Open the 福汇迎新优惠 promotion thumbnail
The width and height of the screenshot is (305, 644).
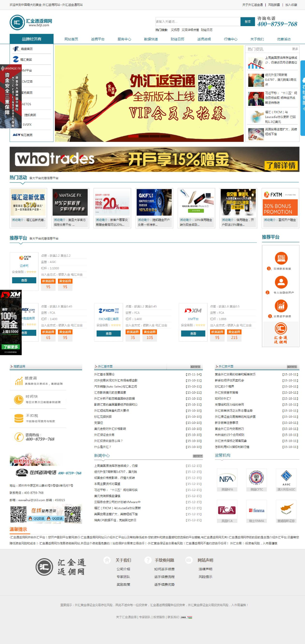tap(28, 202)
